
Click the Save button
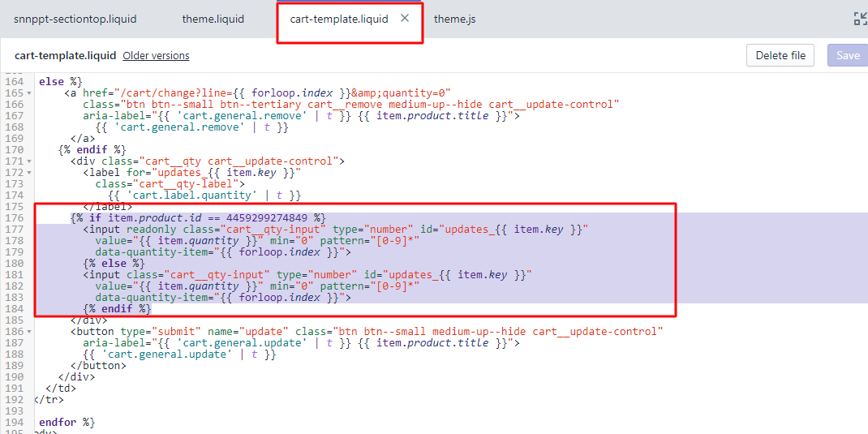point(848,56)
